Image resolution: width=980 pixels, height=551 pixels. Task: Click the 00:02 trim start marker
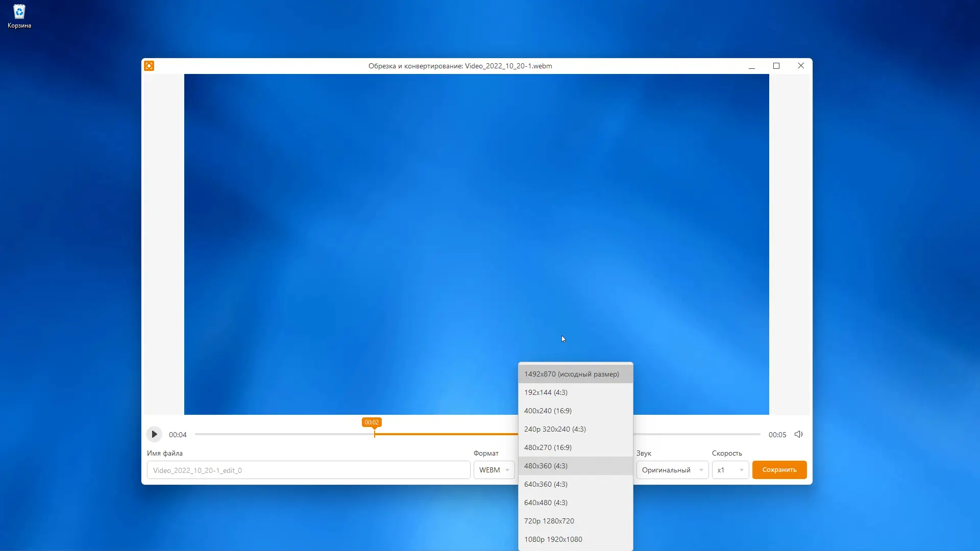372,422
